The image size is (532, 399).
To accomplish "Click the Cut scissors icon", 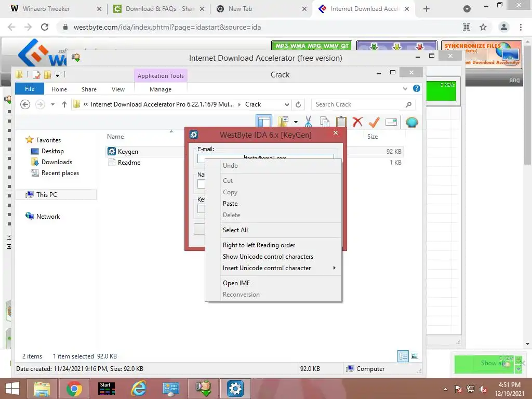I will [308, 122].
